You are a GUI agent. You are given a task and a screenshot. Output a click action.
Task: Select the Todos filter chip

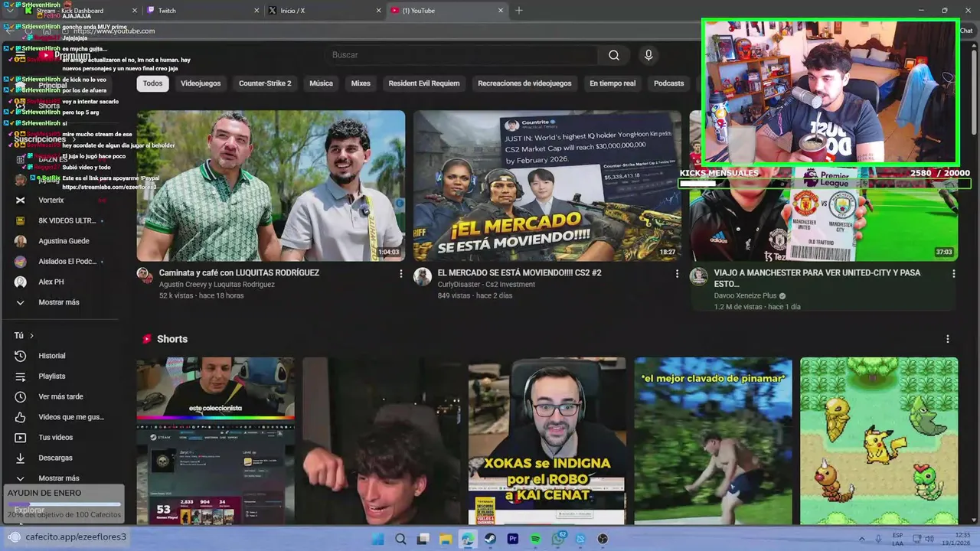(x=152, y=83)
